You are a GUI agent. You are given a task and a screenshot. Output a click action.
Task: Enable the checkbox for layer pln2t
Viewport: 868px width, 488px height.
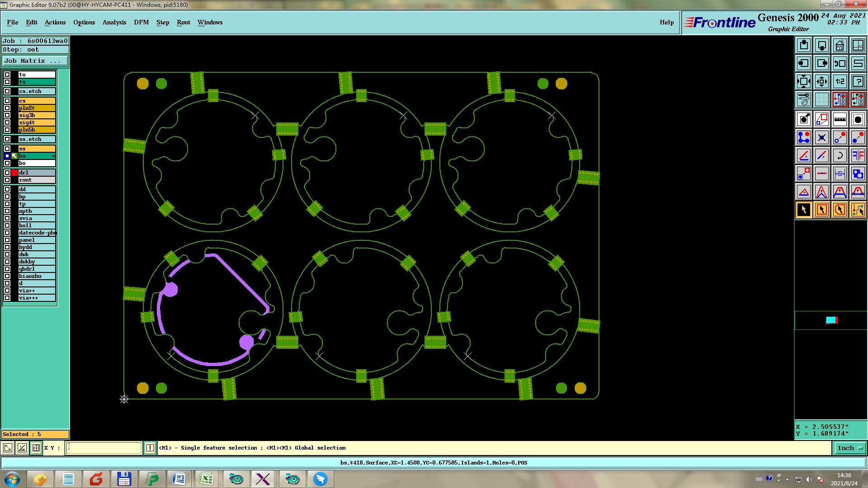tap(7, 108)
